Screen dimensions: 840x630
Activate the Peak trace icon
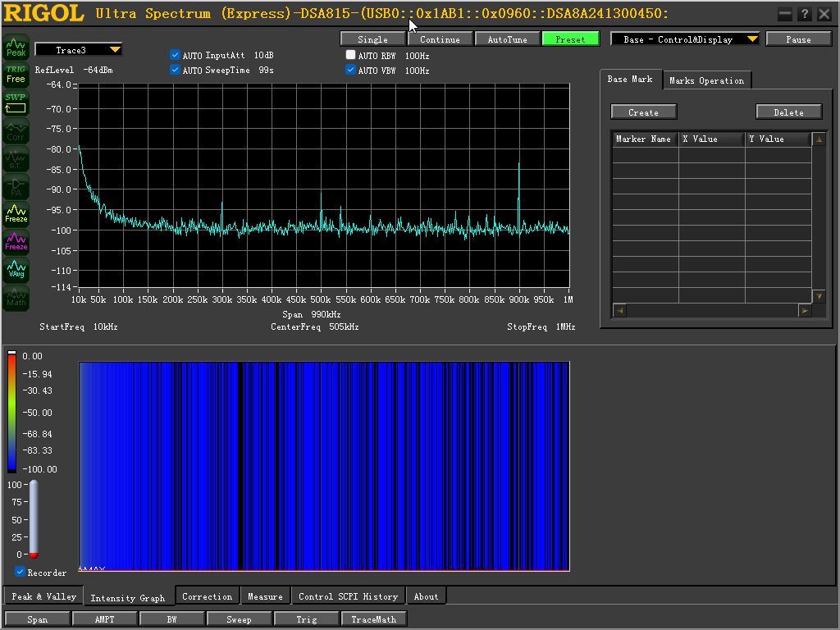pos(16,47)
